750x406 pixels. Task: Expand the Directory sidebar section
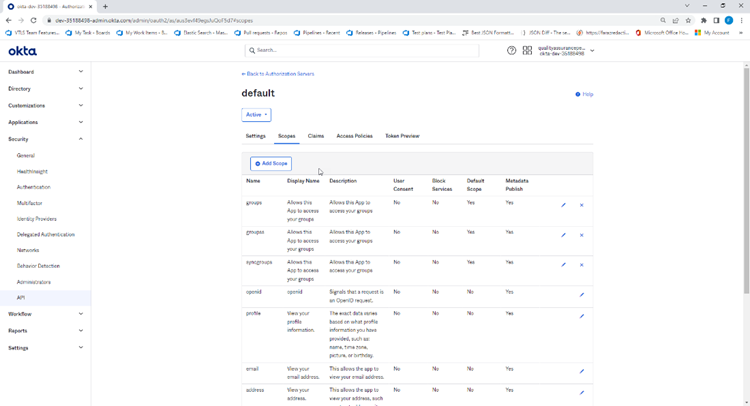45,88
